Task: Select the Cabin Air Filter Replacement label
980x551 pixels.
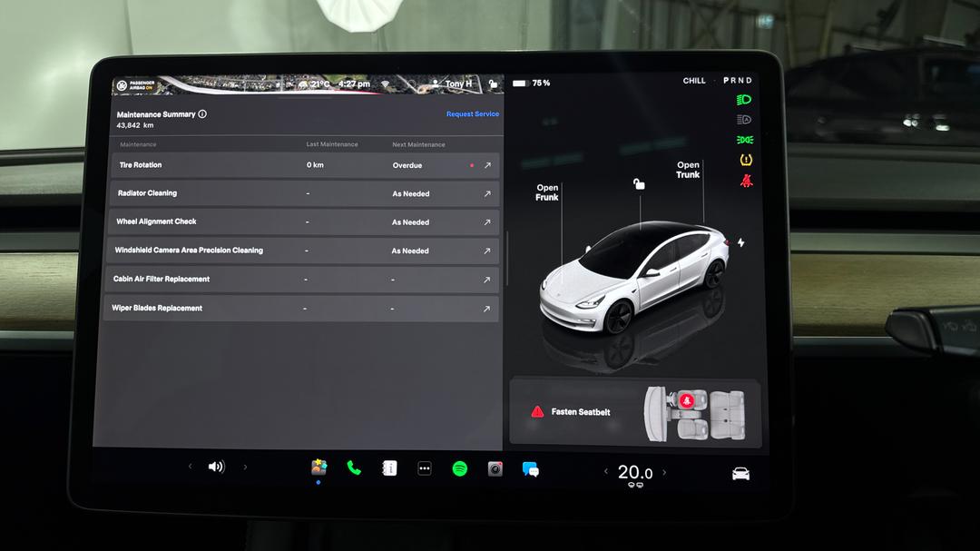Action: [162, 279]
